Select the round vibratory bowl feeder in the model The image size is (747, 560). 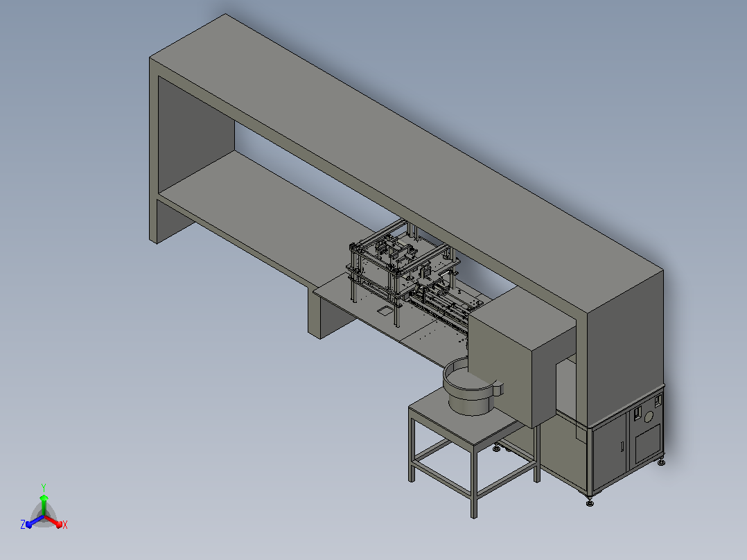click(472, 387)
